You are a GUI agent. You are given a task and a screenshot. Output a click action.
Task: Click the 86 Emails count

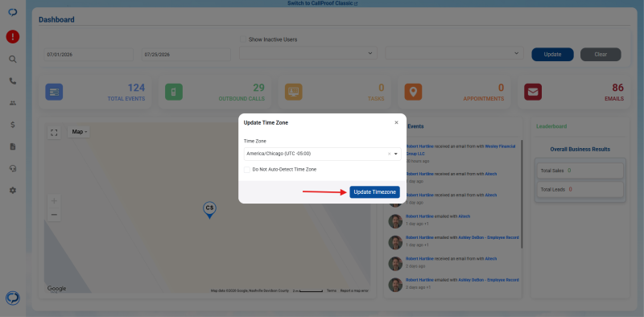[617, 88]
